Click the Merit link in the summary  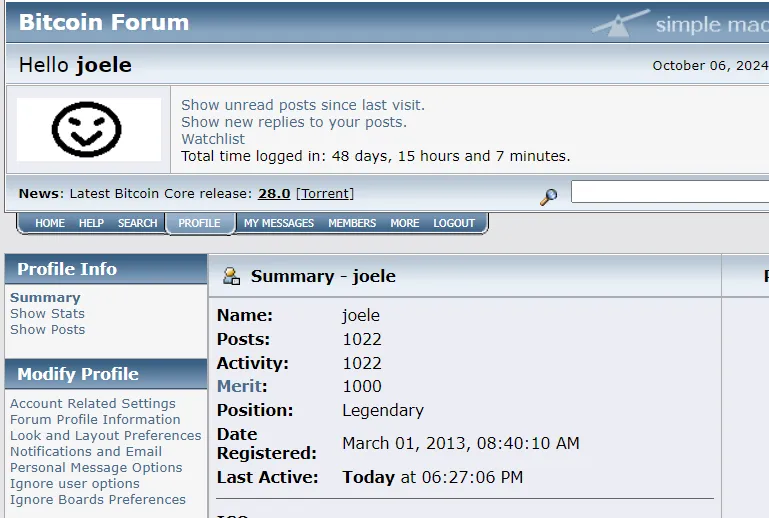pos(239,387)
